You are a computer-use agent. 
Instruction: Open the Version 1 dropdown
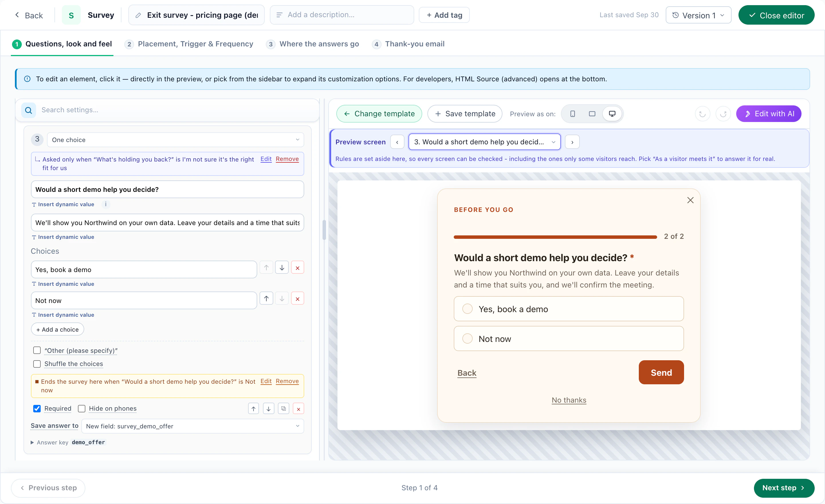(698, 15)
